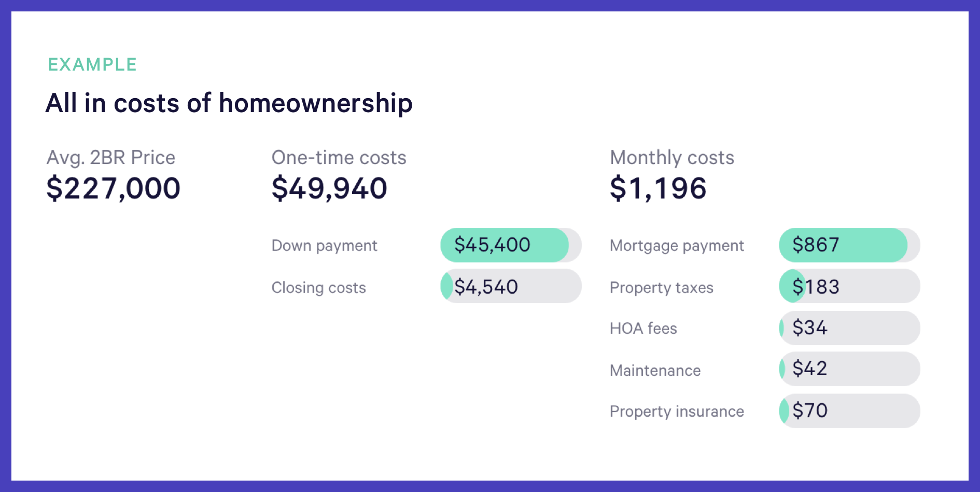Click the Mortgage payment label
Screen dimensions: 980x492
pos(676,245)
